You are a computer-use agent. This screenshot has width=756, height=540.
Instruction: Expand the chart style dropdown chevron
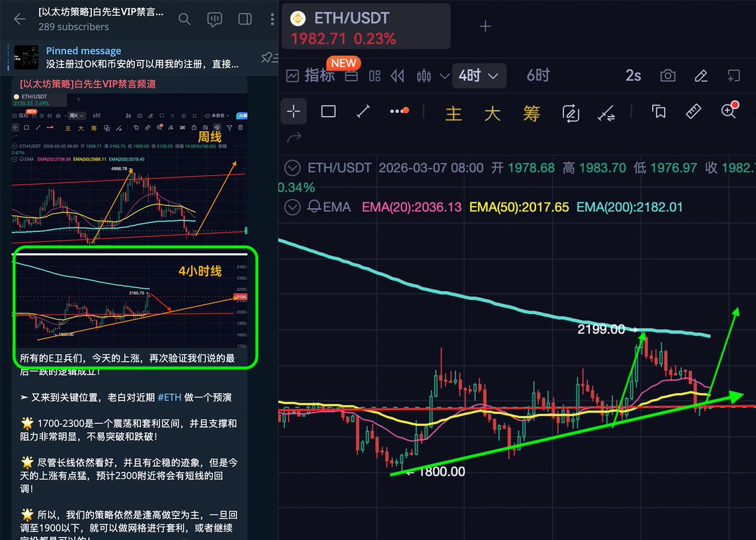coord(444,76)
